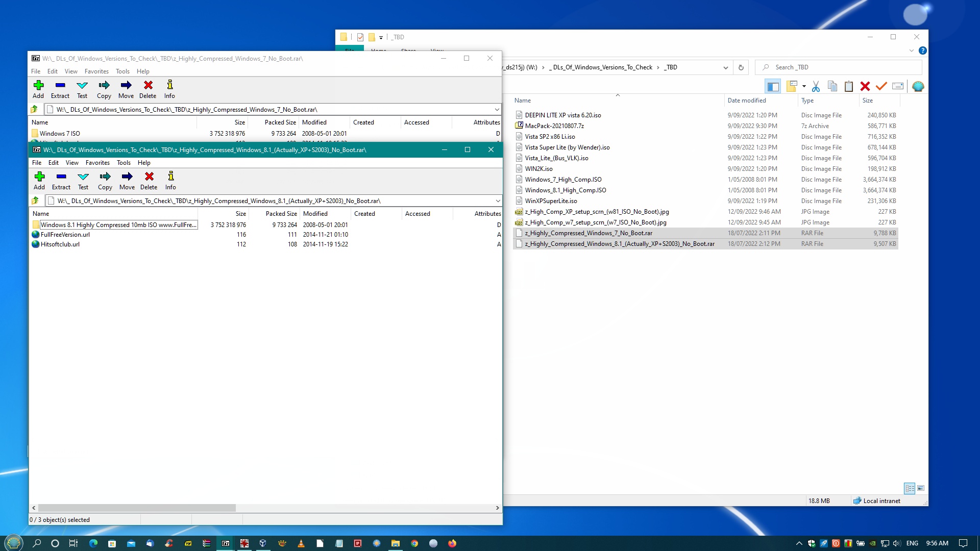
Task: Open VLC cone icon in taskbar
Action: click(301, 543)
